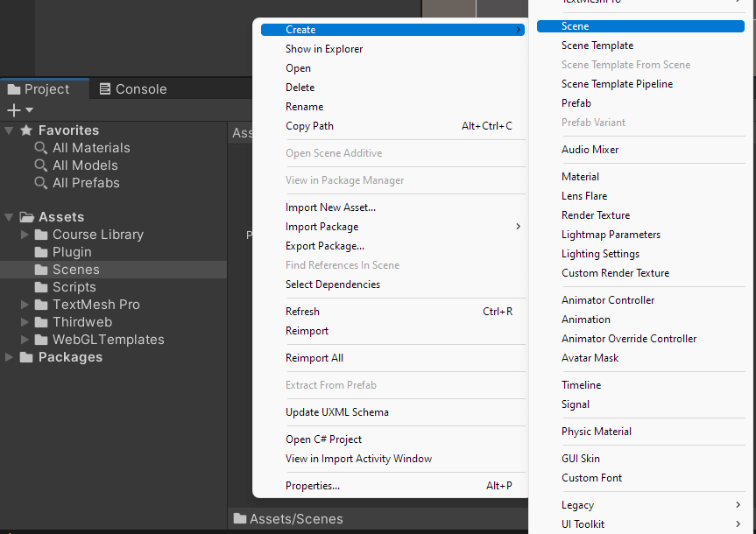Open the dropdown arrow beside the plus icon
756x534 pixels.
tap(30, 110)
